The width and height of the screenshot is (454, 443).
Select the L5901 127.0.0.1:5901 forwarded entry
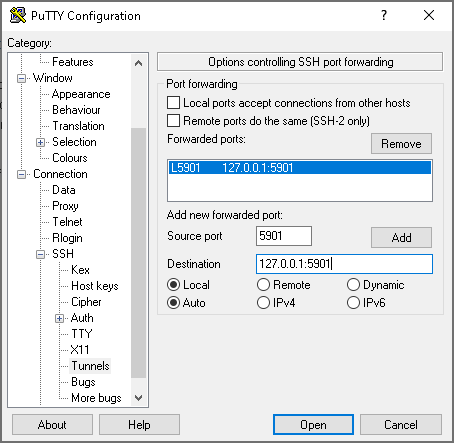pos(300,168)
